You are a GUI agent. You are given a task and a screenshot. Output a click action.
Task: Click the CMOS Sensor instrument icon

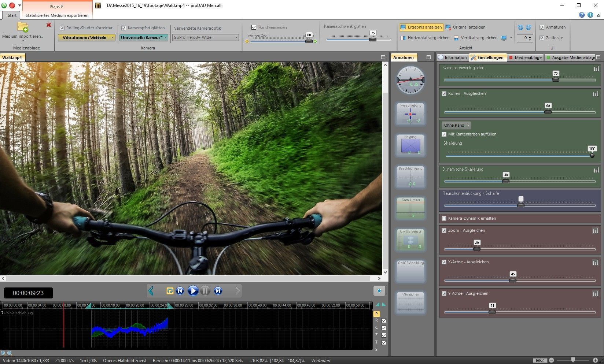pos(410,240)
